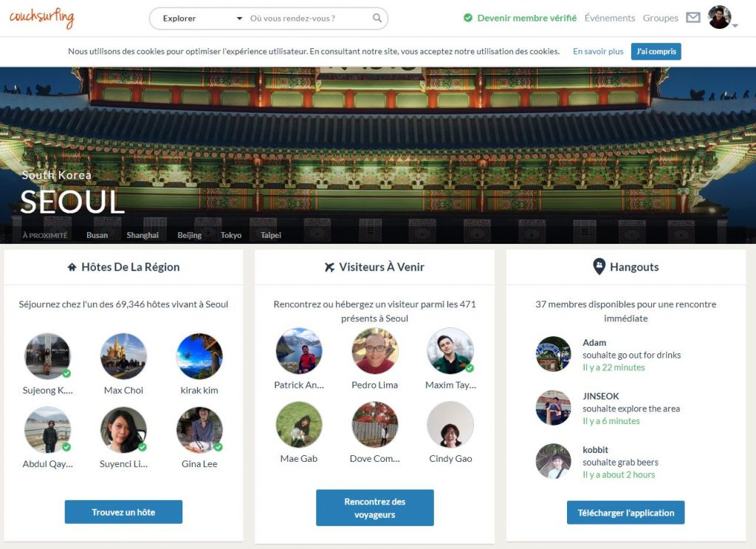The width and height of the screenshot is (756, 549).
Task: Open the profile avatar menu
Action: pyautogui.click(x=721, y=18)
